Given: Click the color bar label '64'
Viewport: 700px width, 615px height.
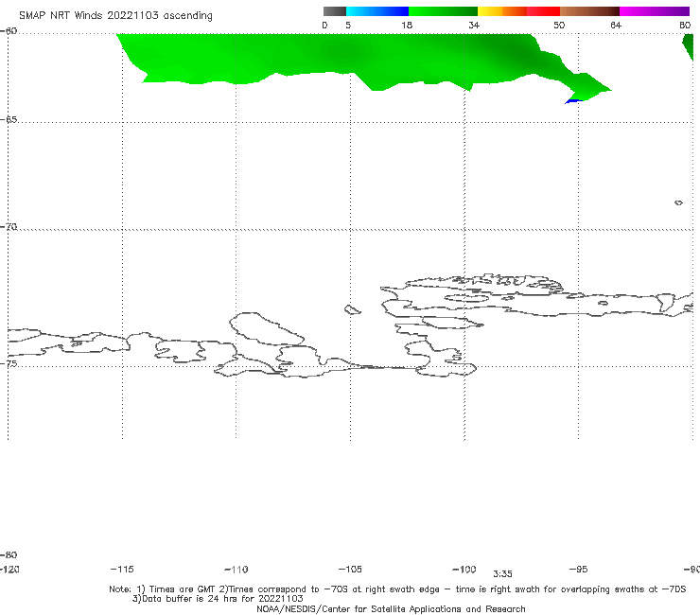Looking at the screenshot, I should pos(616,25).
